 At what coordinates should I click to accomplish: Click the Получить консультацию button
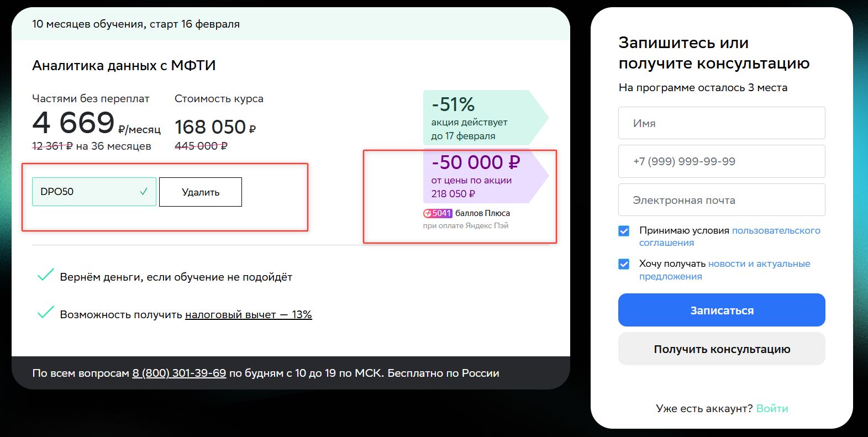tap(722, 349)
